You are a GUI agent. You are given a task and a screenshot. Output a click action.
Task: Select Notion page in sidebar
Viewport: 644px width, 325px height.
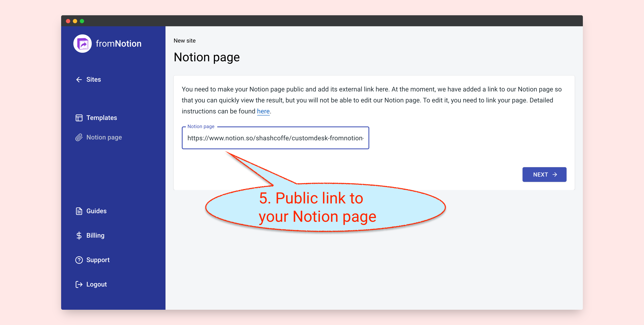(x=104, y=137)
